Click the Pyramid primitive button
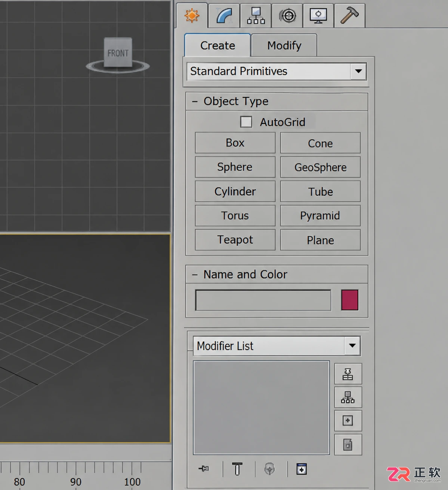 (x=320, y=215)
